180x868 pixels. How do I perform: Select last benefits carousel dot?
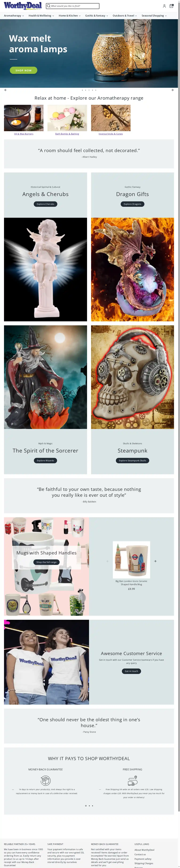[92, 806]
